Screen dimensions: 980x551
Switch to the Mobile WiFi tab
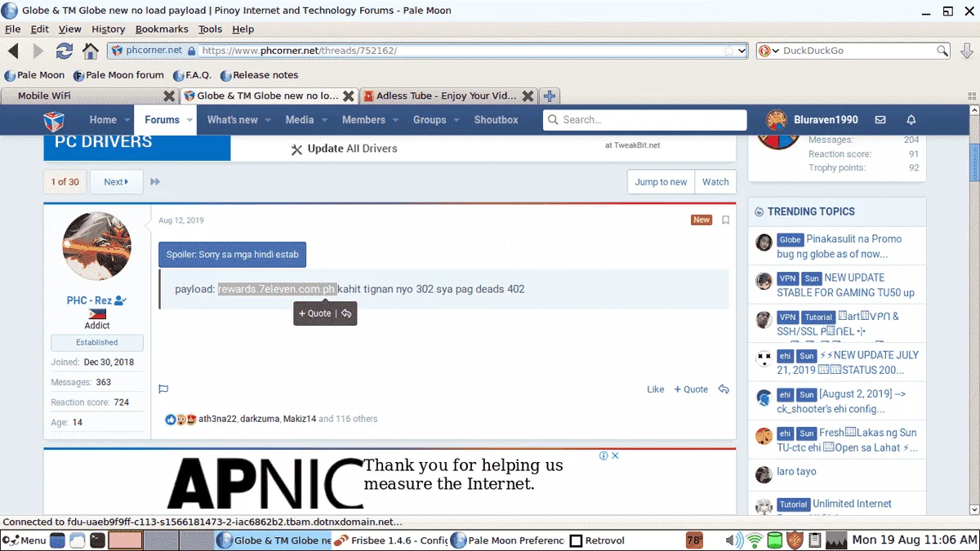click(x=89, y=96)
